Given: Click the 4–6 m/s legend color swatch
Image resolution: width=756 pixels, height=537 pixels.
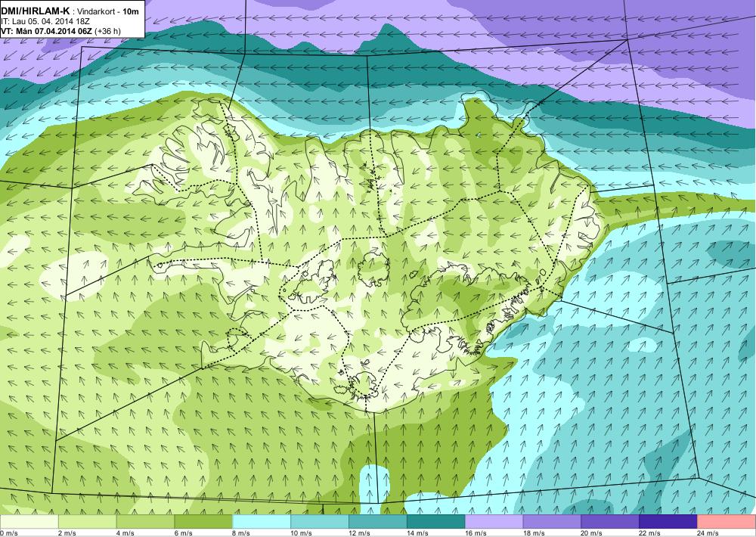Looking at the screenshot, I should point(145,522).
